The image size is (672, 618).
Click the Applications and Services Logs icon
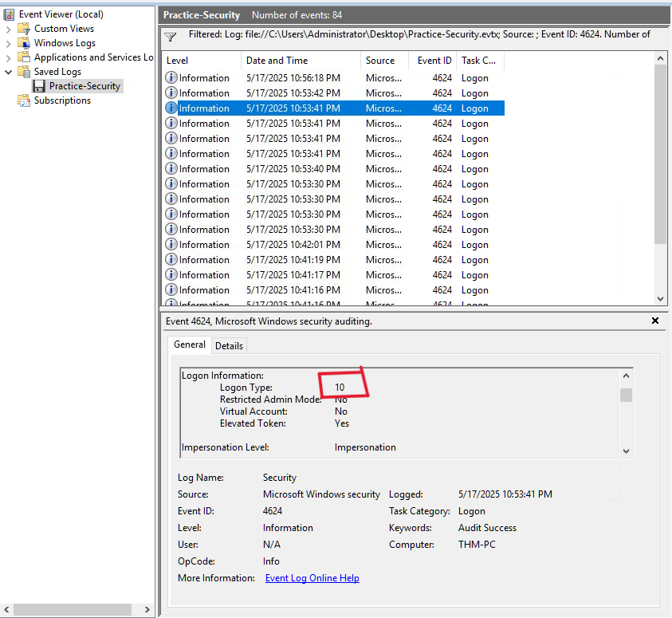tap(24, 57)
